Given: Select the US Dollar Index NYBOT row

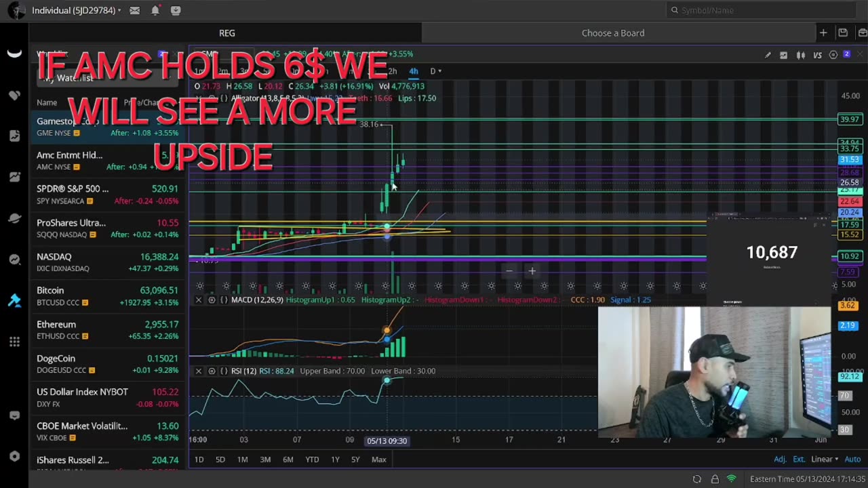Looking at the screenshot, I should pyautogui.click(x=107, y=398).
